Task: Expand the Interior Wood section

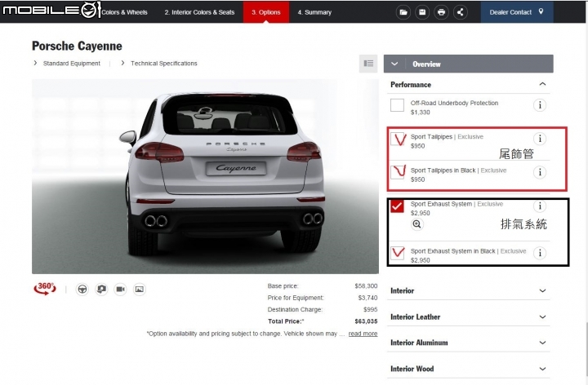Action: [x=469, y=369]
